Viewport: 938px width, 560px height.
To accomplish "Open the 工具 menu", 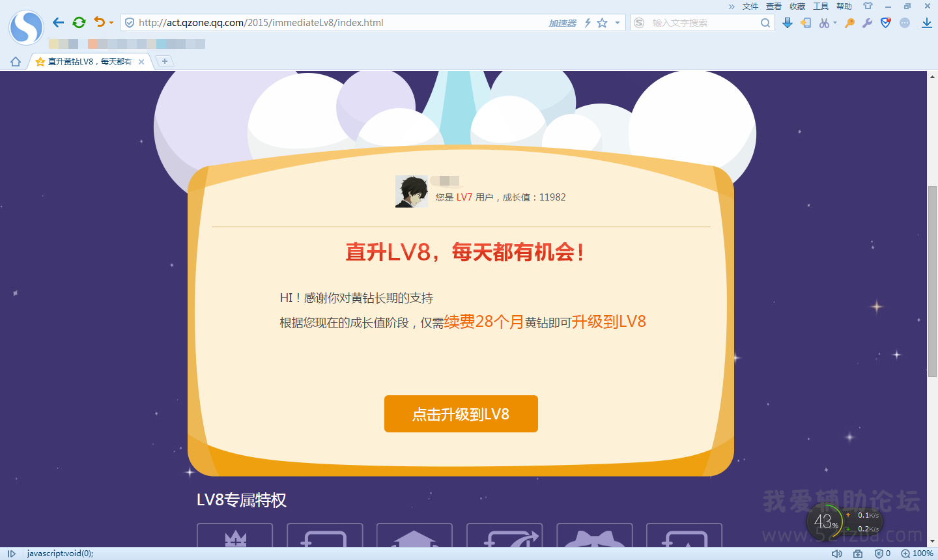I will (x=821, y=7).
